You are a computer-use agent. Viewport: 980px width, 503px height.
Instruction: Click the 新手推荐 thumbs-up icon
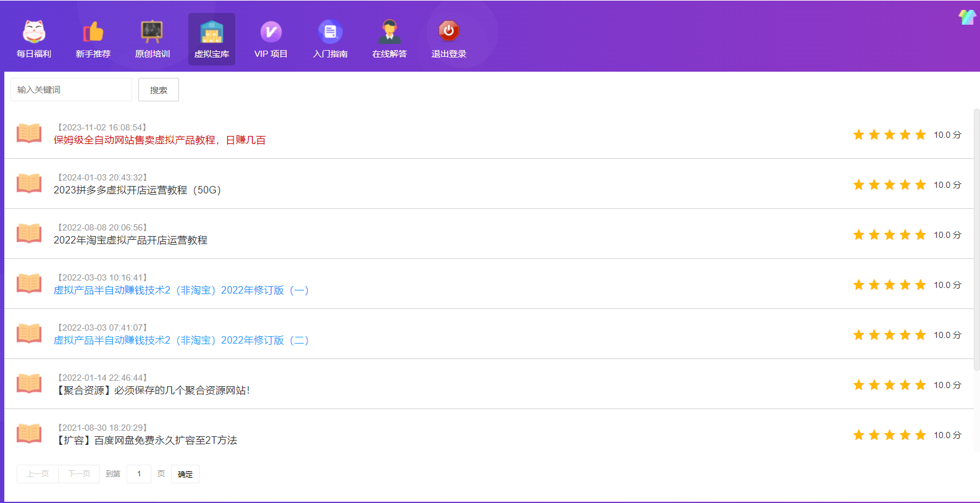(x=93, y=32)
